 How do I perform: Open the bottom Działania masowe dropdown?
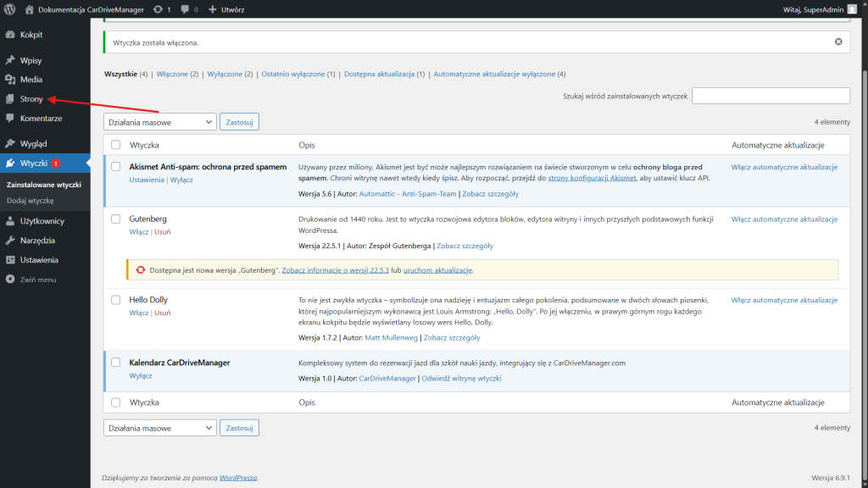click(x=159, y=428)
